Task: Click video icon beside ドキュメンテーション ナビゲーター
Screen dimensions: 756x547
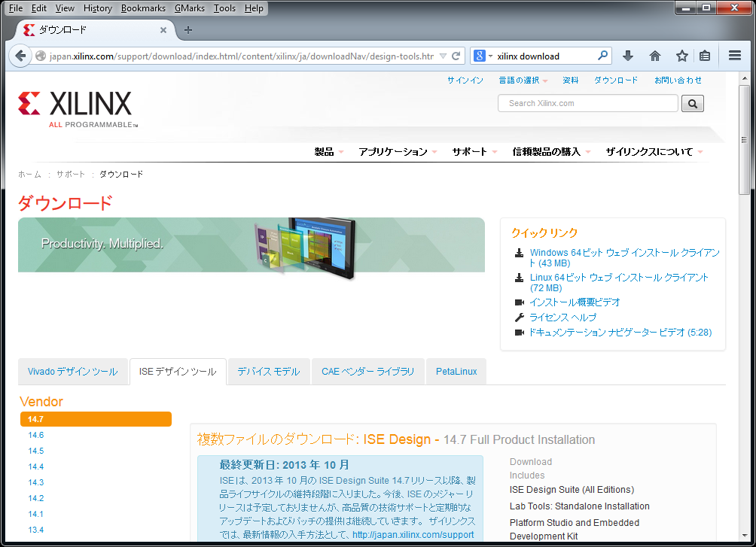Action: 520,332
